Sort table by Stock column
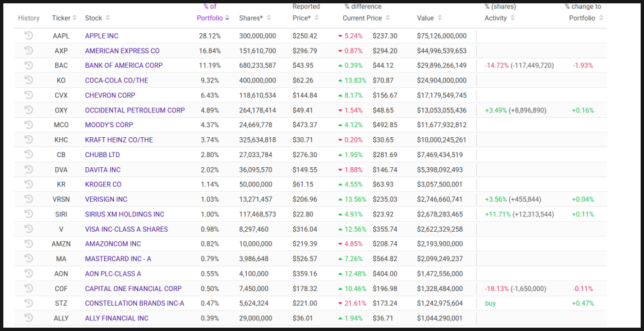The height and width of the screenshot is (331, 644). [x=97, y=18]
